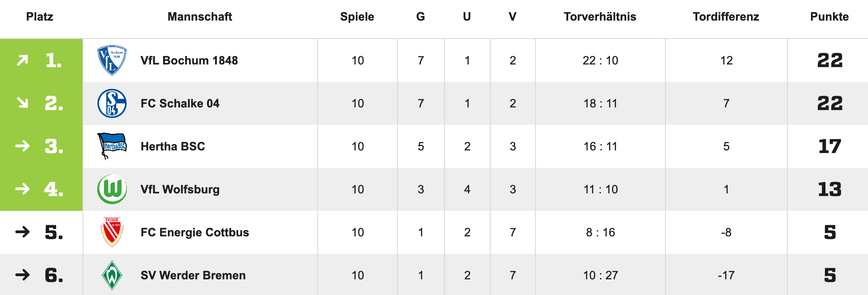Screen dimensions: 868x295
Task: Click Hertha BSC's 17 points value
Action: coord(829,146)
